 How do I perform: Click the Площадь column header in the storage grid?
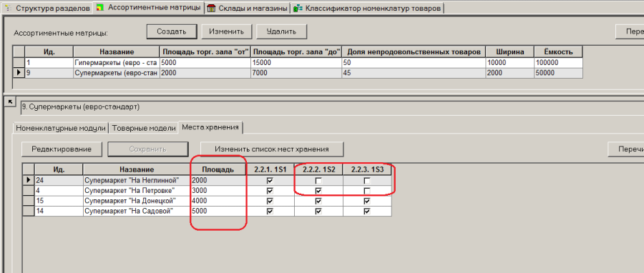(218, 169)
